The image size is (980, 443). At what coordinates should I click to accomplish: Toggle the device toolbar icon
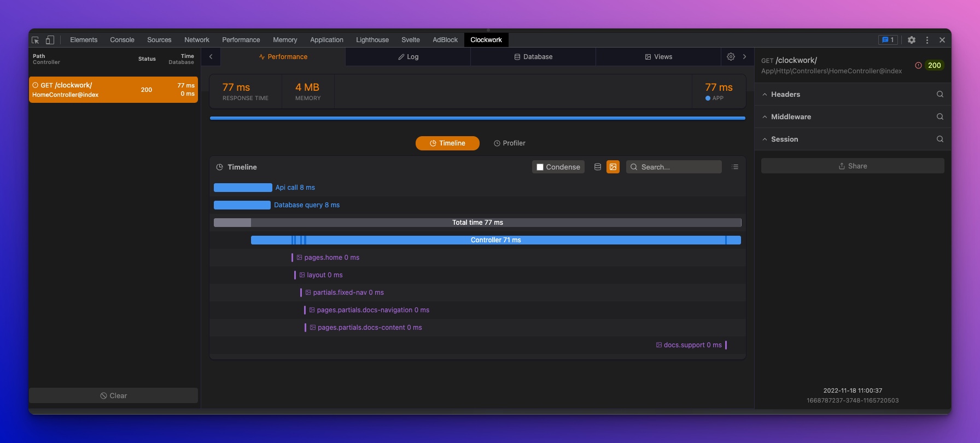[50, 40]
